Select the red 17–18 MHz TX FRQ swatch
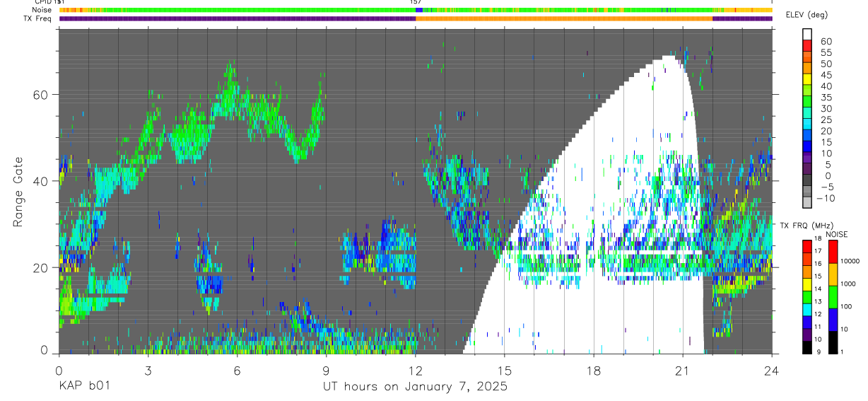 click(x=807, y=246)
